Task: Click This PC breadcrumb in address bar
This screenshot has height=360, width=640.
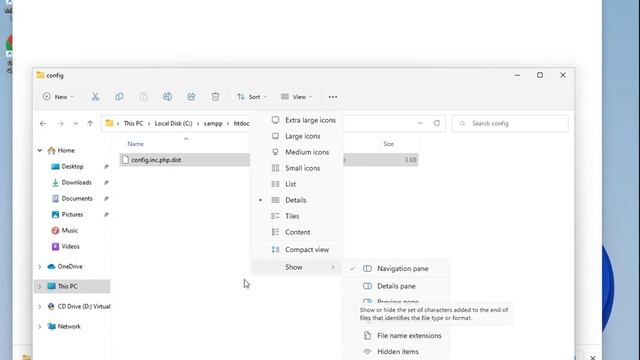Action: (x=133, y=123)
